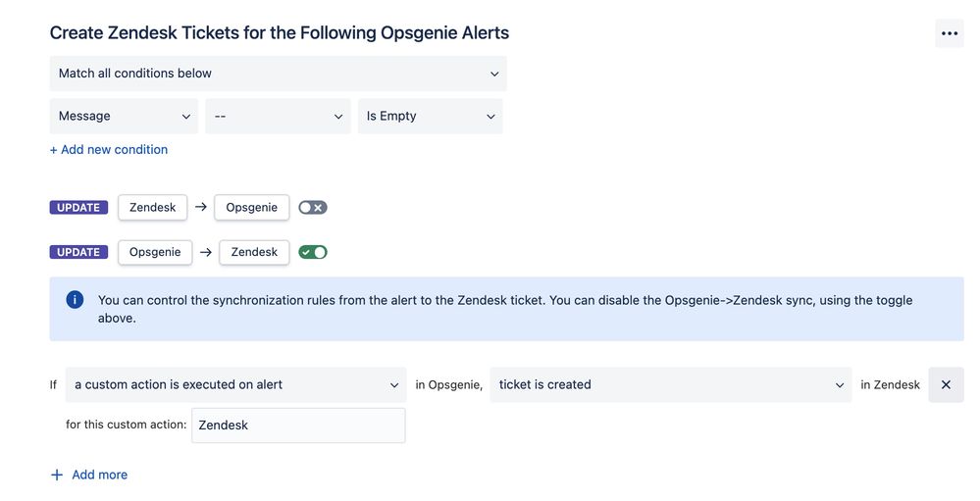
Task: Click the plus icon beside Add more
Action: 57,475
